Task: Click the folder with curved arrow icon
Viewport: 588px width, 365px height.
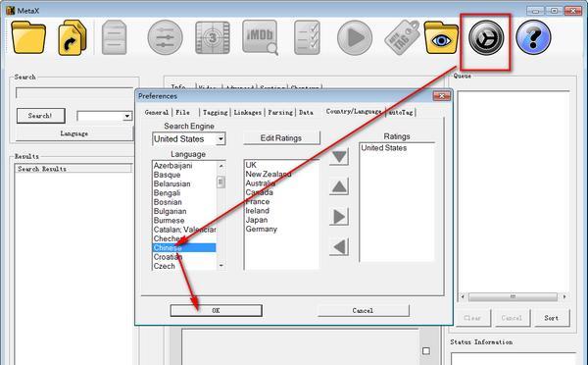Action: coord(73,37)
